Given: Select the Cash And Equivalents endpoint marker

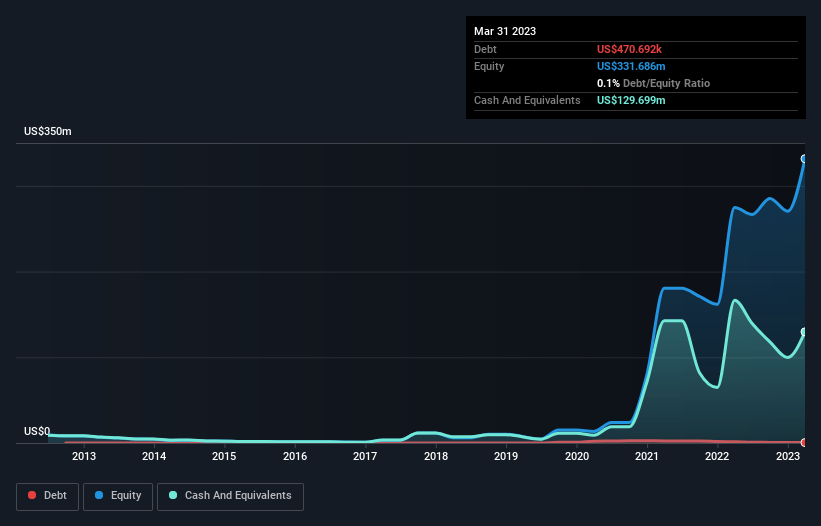Looking at the screenshot, I should click(x=804, y=332).
